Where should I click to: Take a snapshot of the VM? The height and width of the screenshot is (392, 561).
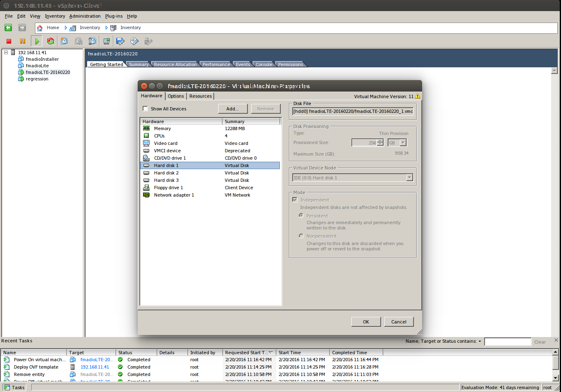click(64, 41)
